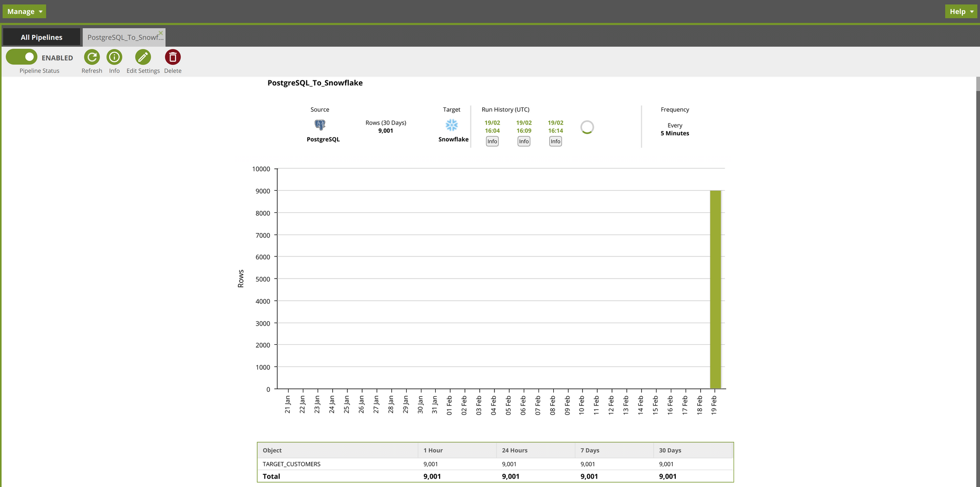980x487 pixels.
Task: Click the red Delete pipeline icon
Action: click(172, 57)
